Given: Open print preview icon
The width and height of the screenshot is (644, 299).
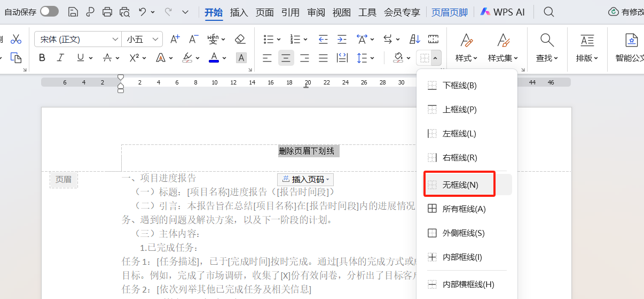Looking at the screenshot, I should point(124,12).
